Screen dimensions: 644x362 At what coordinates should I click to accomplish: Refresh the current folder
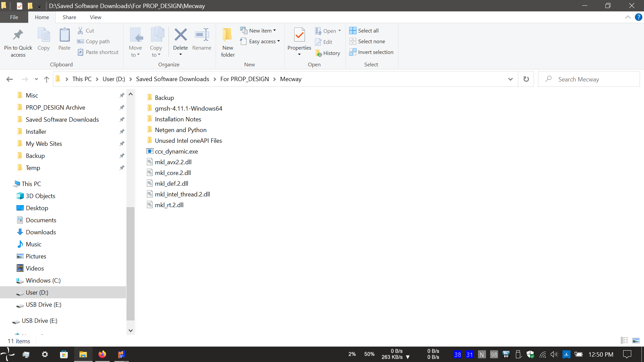pyautogui.click(x=526, y=79)
